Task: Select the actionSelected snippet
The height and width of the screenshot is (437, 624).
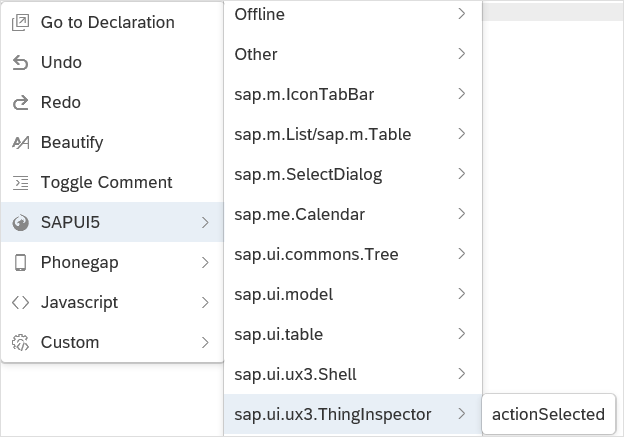Action: [x=548, y=414]
